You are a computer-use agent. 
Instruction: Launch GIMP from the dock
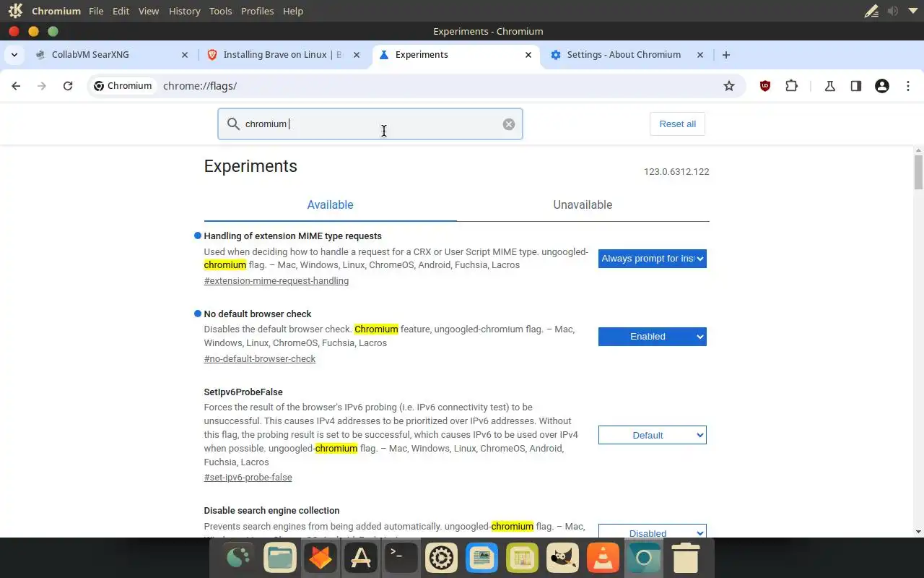coord(563,558)
